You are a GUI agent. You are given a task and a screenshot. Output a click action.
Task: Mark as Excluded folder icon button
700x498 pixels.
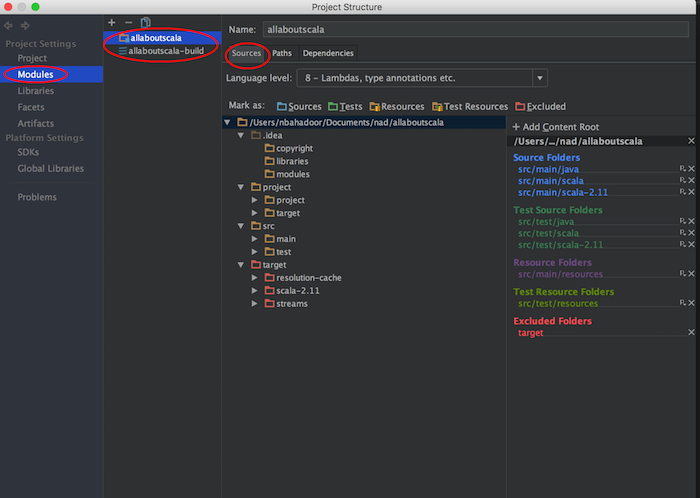pos(541,106)
